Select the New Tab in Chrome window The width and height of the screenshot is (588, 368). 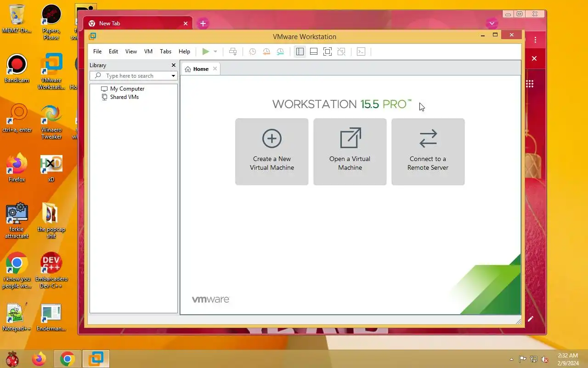click(x=138, y=23)
